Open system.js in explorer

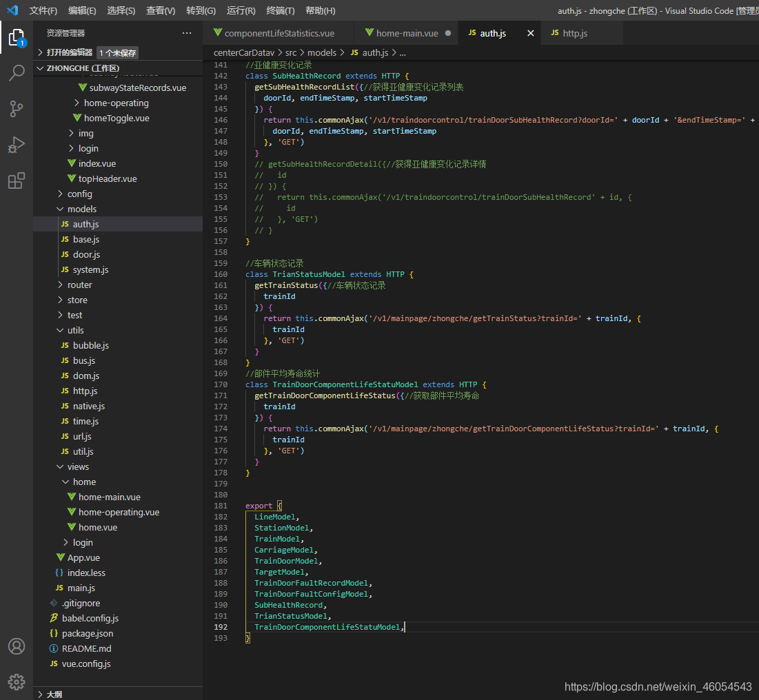(x=90, y=270)
